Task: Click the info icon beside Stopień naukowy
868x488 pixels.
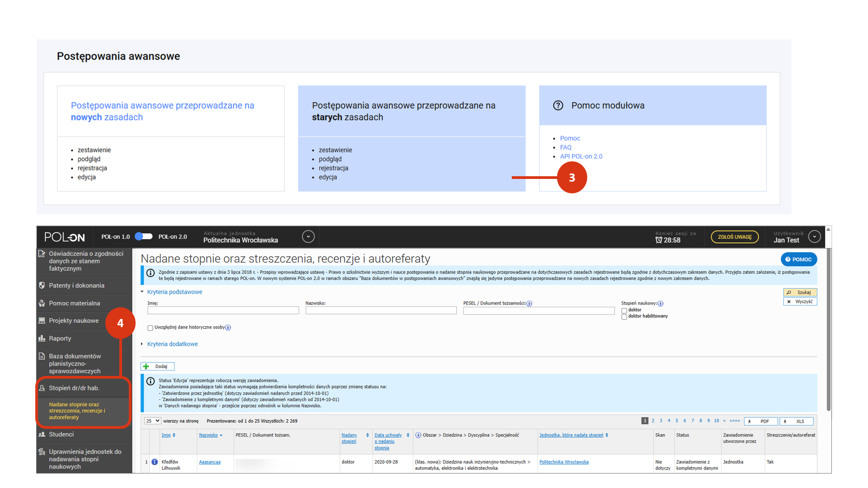Action: click(x=660, y=304)
